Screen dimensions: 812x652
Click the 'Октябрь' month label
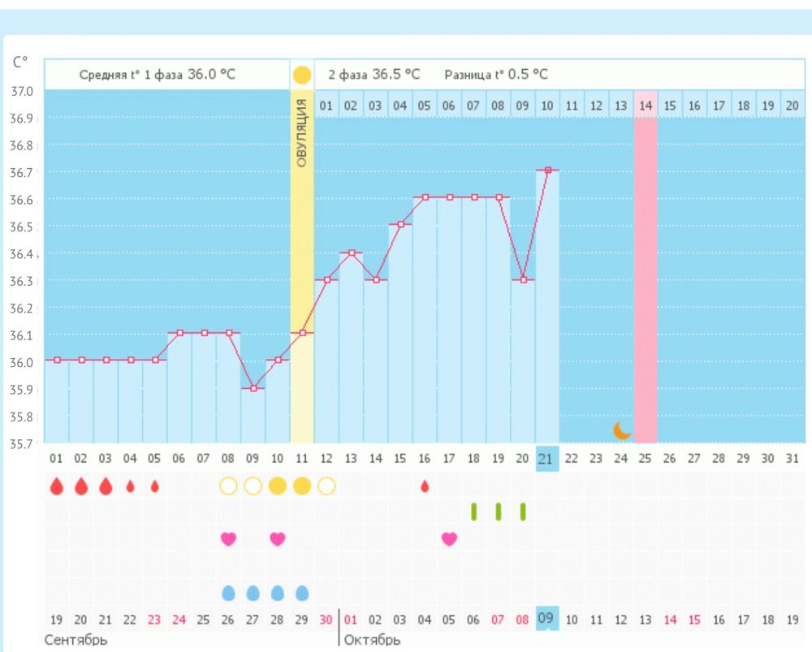point(372,641)
